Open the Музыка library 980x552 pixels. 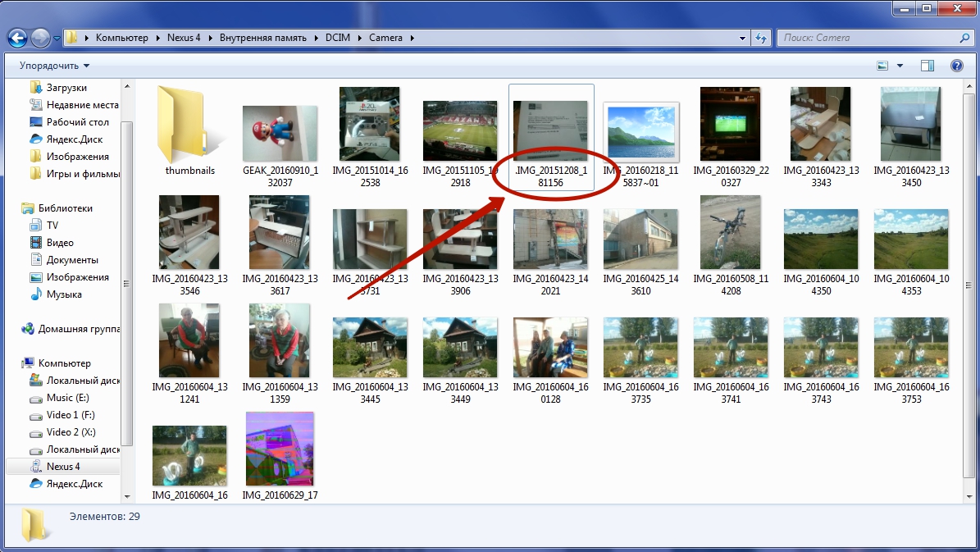click(x=64, y=294)
